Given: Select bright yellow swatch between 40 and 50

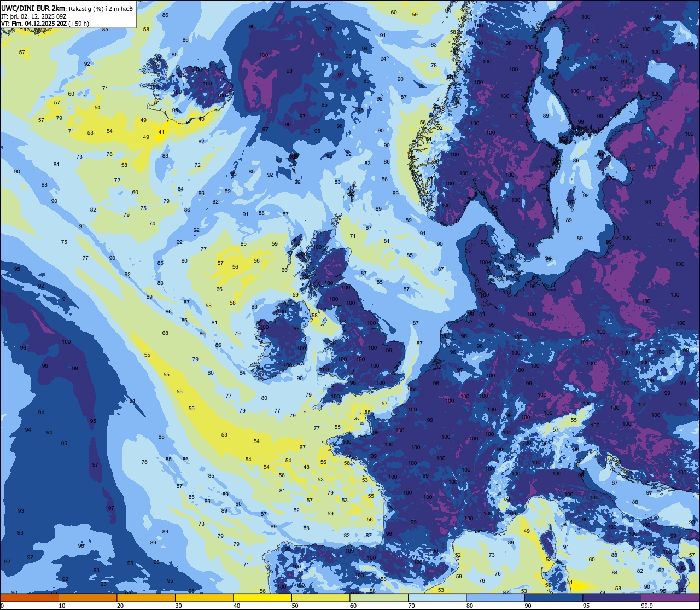Looking at the screenshot, I should [262, 597].
